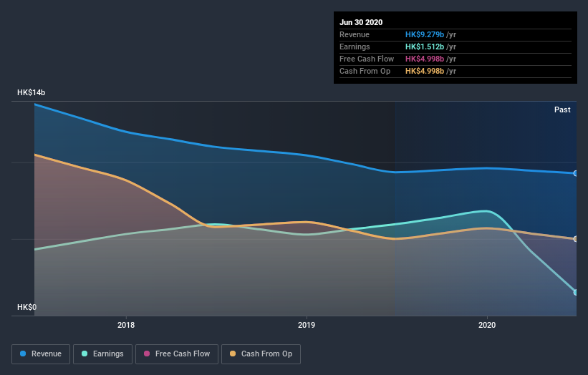The width and height of the screenshot is (588, 375).
Task: Click the HK$14b axis label
Action: pyautogui.click(x=31, y=92)
